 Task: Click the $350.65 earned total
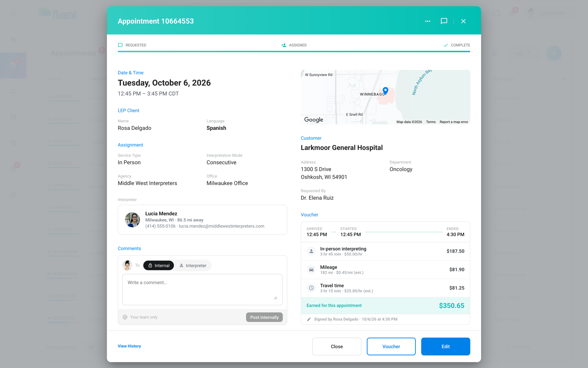tap(452, 306)
